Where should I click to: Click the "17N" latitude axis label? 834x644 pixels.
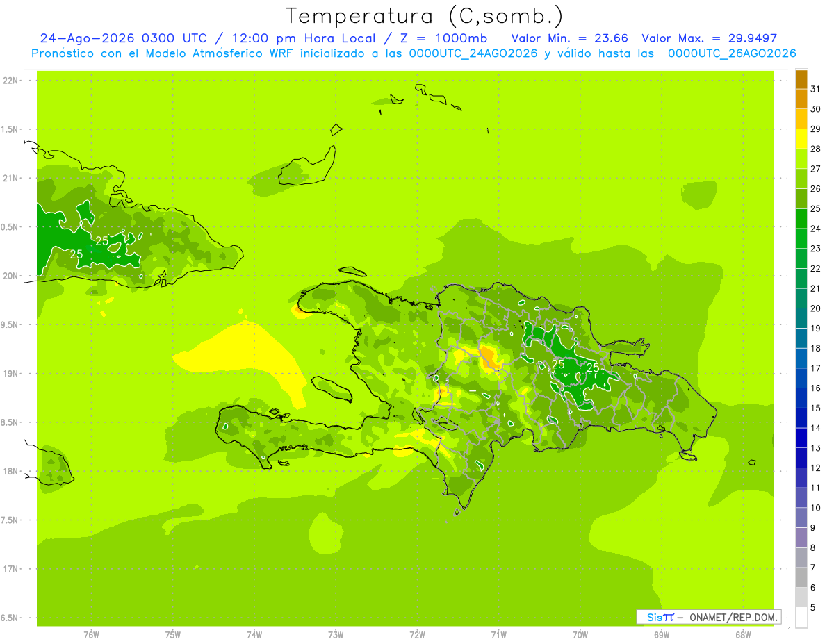coord(12,570)
